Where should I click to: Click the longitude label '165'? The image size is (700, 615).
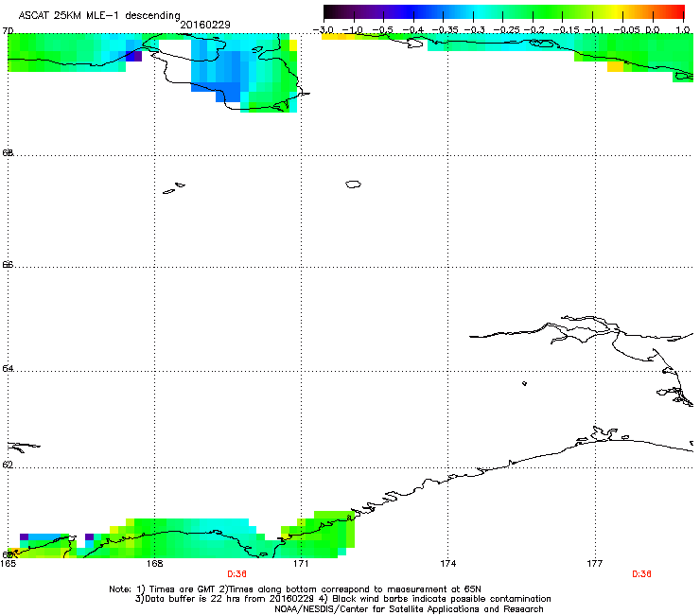tap(8, 564)
